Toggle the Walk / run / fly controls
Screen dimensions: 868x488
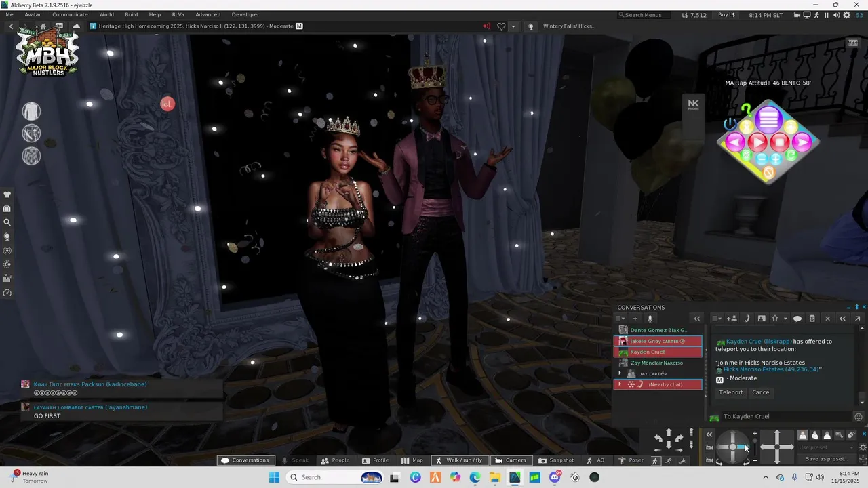pyautogui.click(x=460, y=460)
